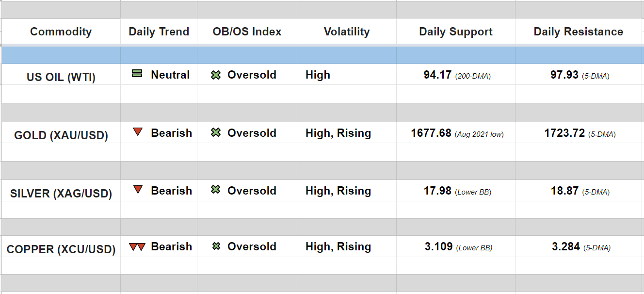Select the Volatility header cell
The width and height of the screenshot is (644, 294).
346,32
